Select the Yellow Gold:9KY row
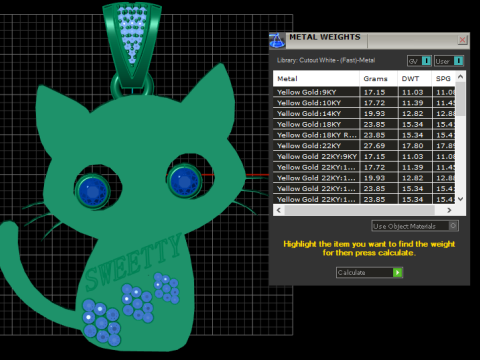 [x=364, y=92]
